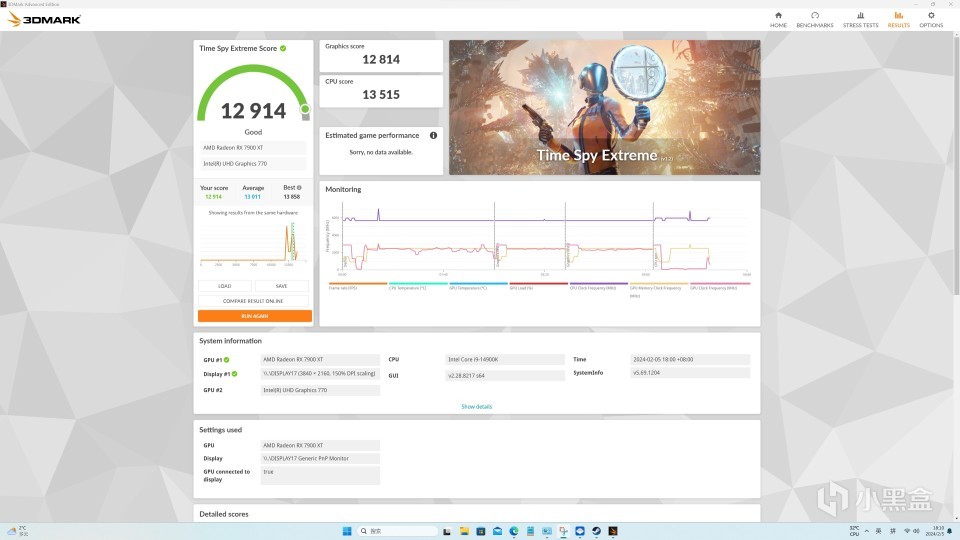Click the weather widget in taskbar

click(17, 531)
